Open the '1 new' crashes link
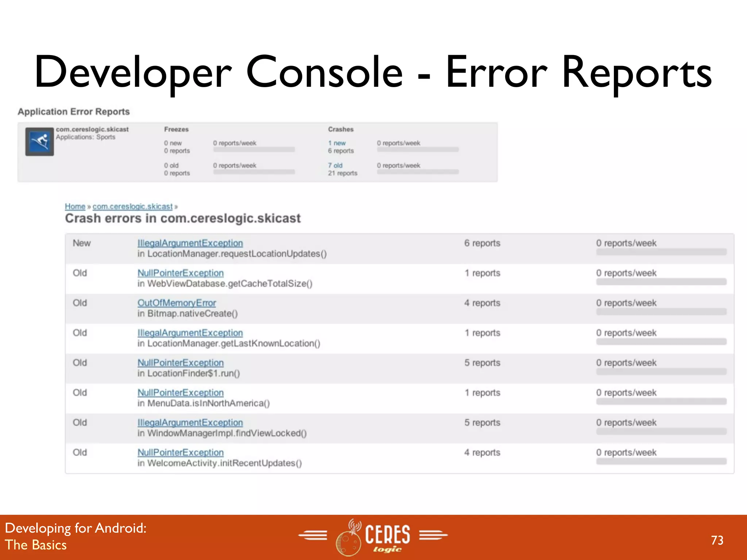 tap(337, 143)
